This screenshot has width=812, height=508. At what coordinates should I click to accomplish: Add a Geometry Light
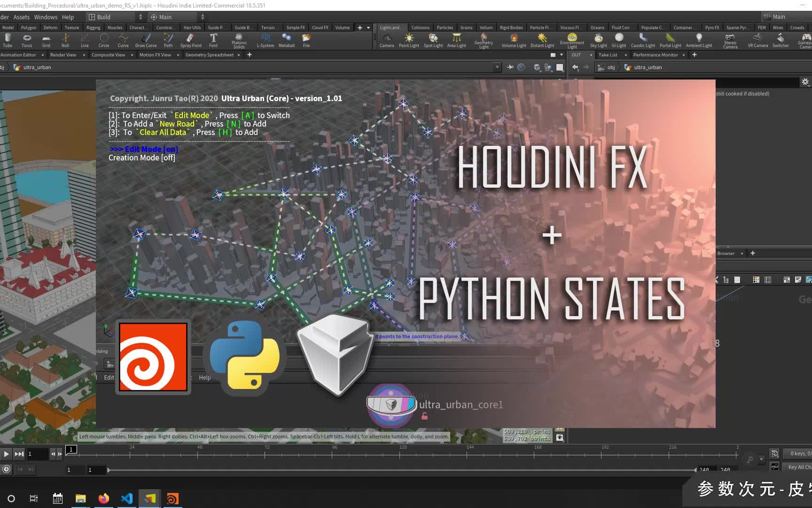tap(484, 41)
